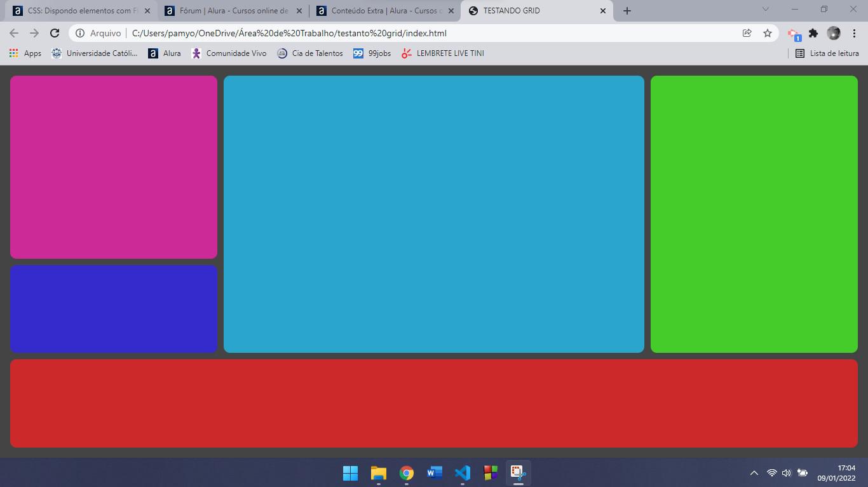Open File Explorer from taskbar
Screen dimensions: 868x487
point(379,473)
